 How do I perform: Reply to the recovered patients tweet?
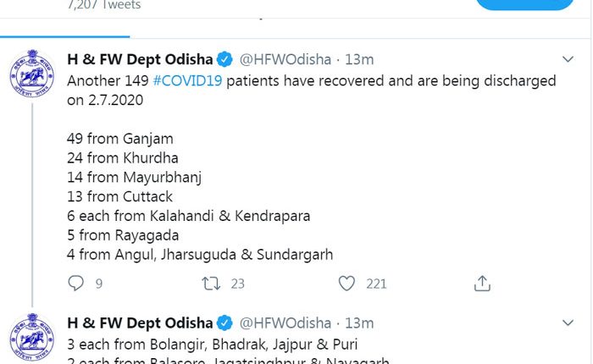click(x=76, y=283)
